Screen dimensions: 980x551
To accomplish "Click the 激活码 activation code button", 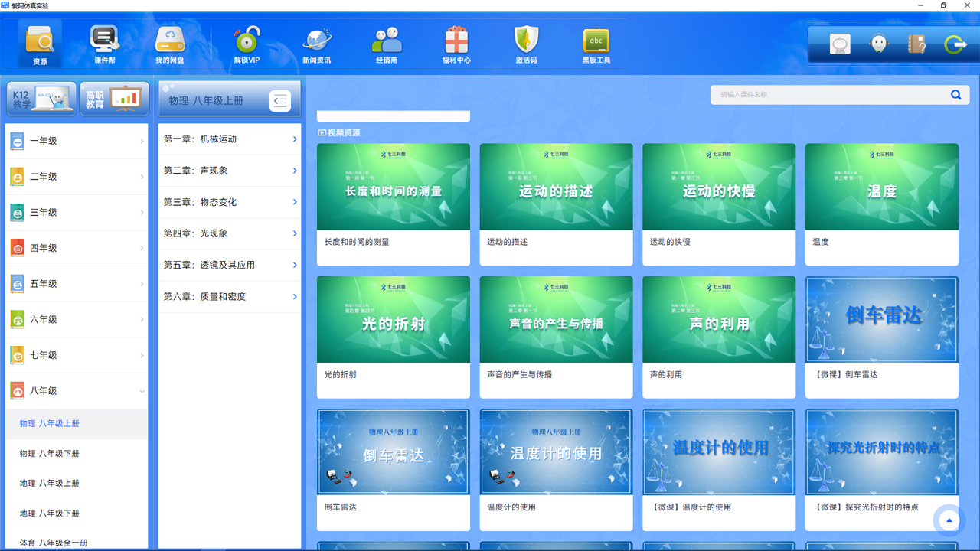I will click(526, 42).
